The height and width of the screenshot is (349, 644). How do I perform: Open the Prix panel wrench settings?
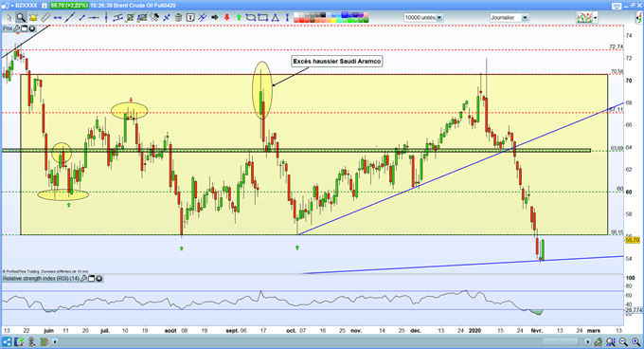[x=16, y=28]
